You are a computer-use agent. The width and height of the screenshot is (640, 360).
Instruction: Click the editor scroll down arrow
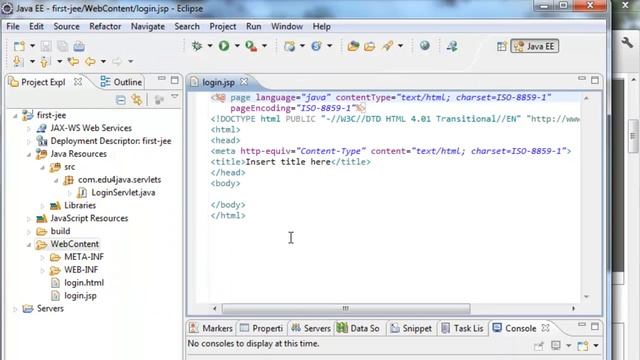point(586,297)
